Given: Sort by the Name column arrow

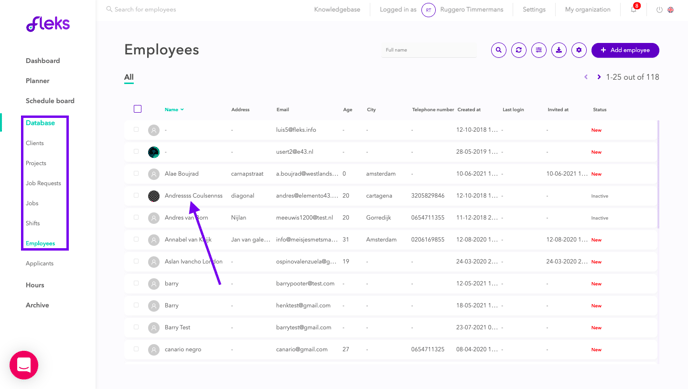Looking at the screenshot, I should pos(182,110).
